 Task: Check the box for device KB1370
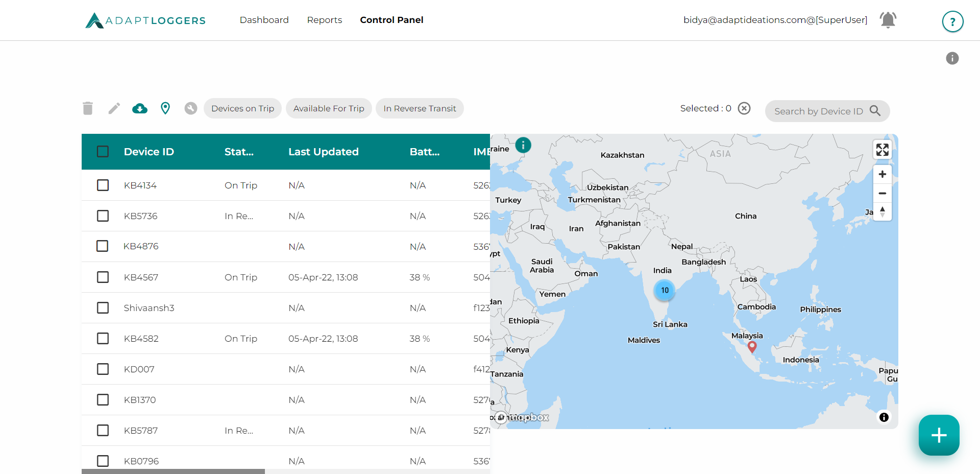(103, 399)
